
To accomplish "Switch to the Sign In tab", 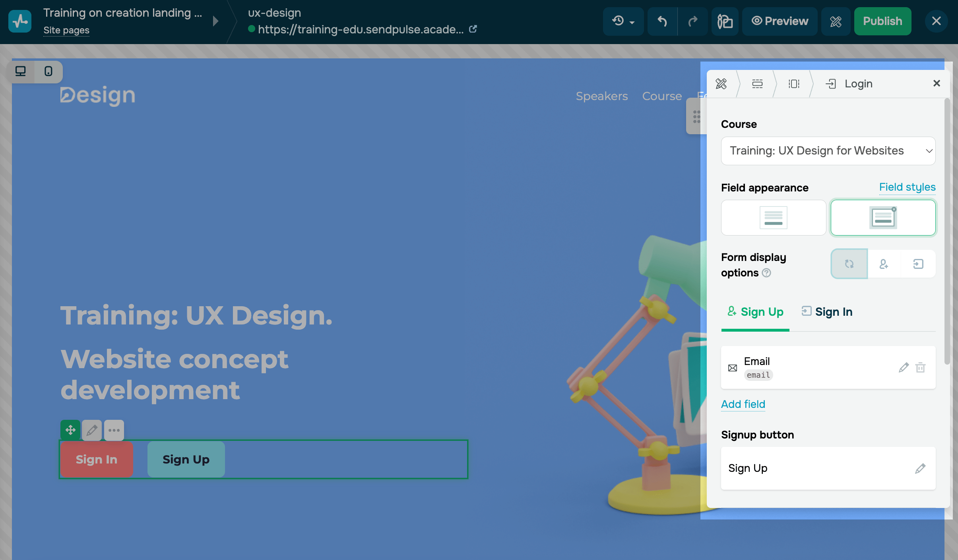I will (x=827, y=312).
